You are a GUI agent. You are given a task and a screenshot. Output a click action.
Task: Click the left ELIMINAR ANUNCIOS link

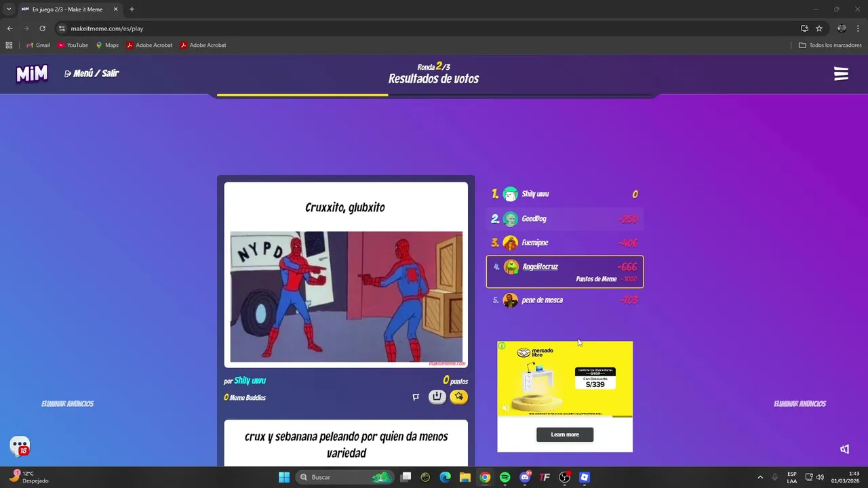pyautogui.click(x=67, y=403)
